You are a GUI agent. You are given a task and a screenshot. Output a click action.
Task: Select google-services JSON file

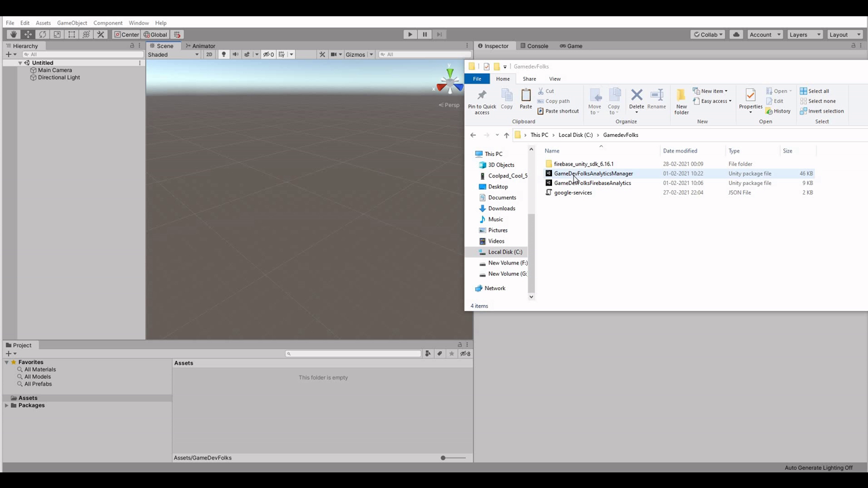tap(573, 192)
